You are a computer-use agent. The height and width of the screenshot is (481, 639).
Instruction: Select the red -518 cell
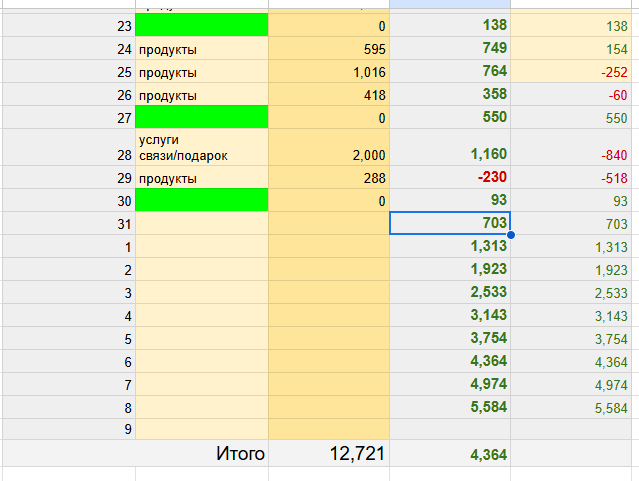571,177
